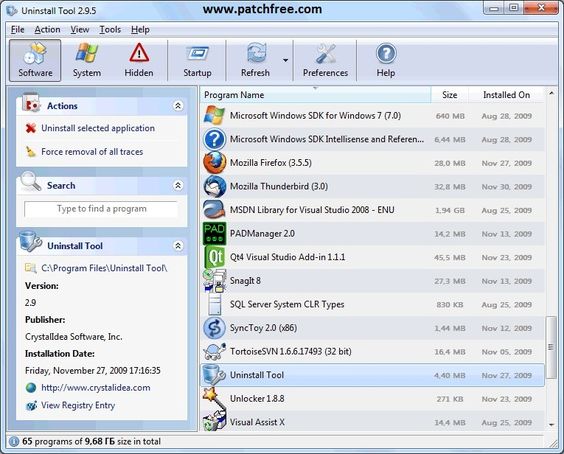Viewport: 564px width, 454px height.
Task: Click the Uninstall Tool panel header icon
Action: tap(30, 241)
